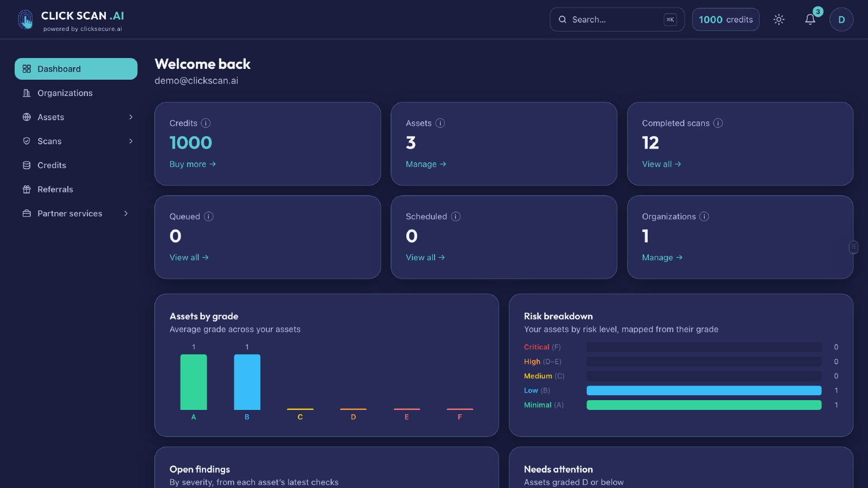Click the Critical (F) risk bar
868x488 pixels.
(x=704, y=347)
